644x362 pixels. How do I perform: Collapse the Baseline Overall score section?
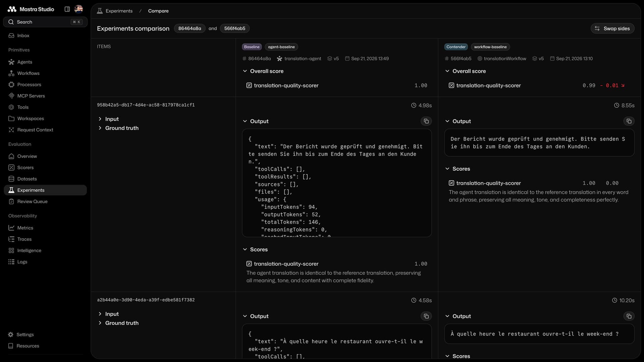point(263,71)
